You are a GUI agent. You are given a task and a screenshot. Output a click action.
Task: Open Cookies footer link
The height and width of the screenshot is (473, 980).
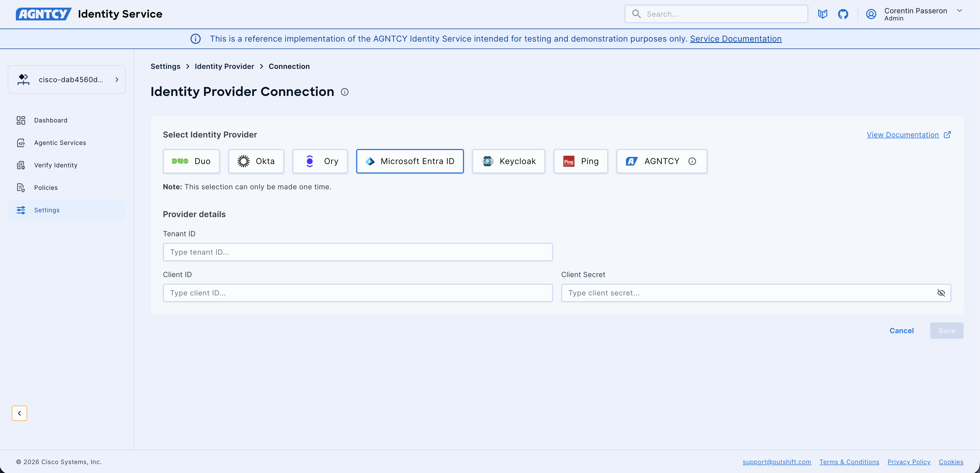pos(951,462)
